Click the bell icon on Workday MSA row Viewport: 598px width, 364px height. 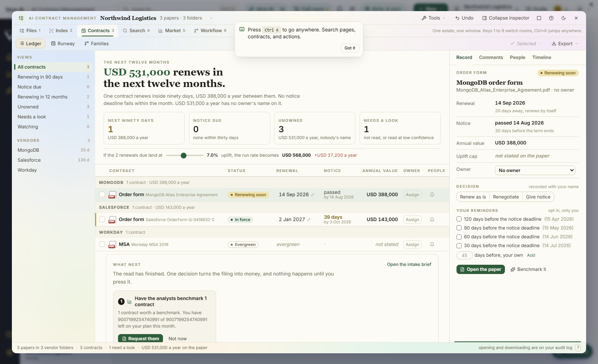[x=432, y=244]
